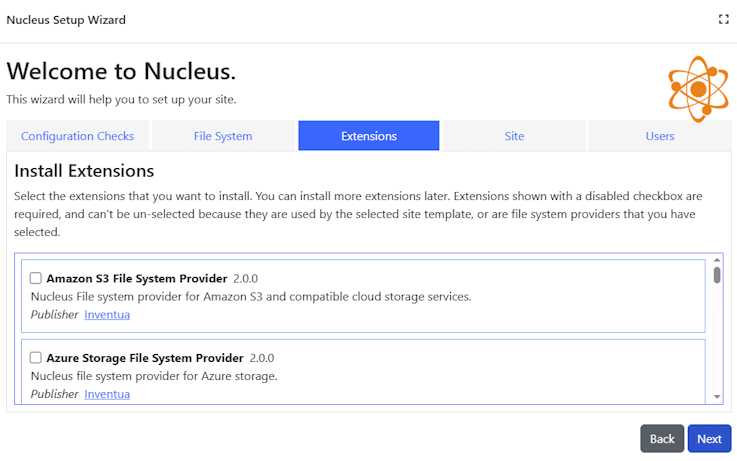Image resolution: width=737 pixels, height=461 pixels.
Task: Switch to the Configuration Checks tab
Action: (x=77, y=136)
